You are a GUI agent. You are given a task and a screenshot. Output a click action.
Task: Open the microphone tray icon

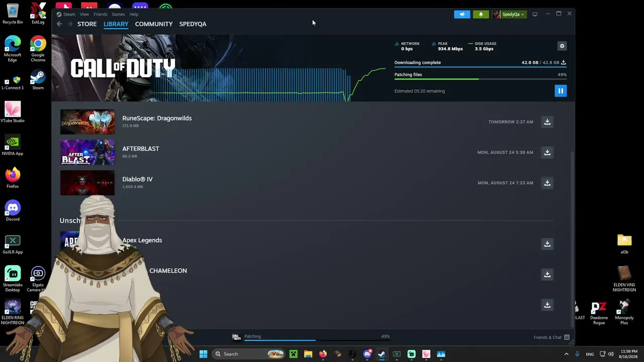pos(577,354)
